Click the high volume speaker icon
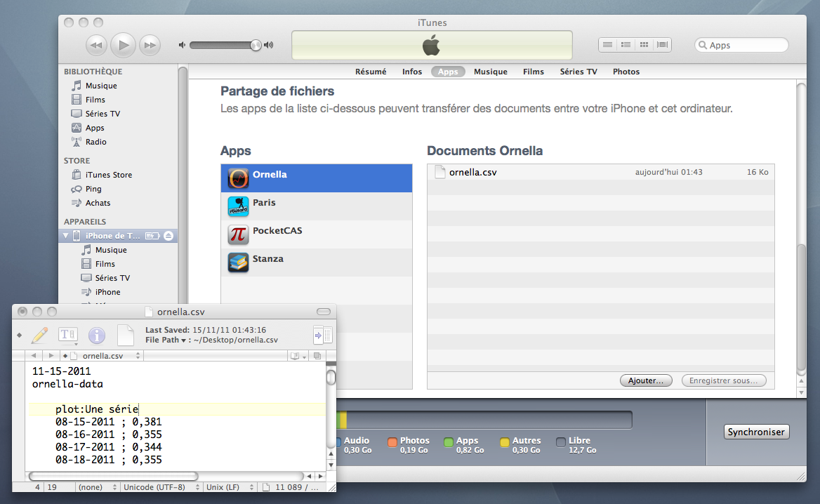The image size is (820, 504). [269, 45]
